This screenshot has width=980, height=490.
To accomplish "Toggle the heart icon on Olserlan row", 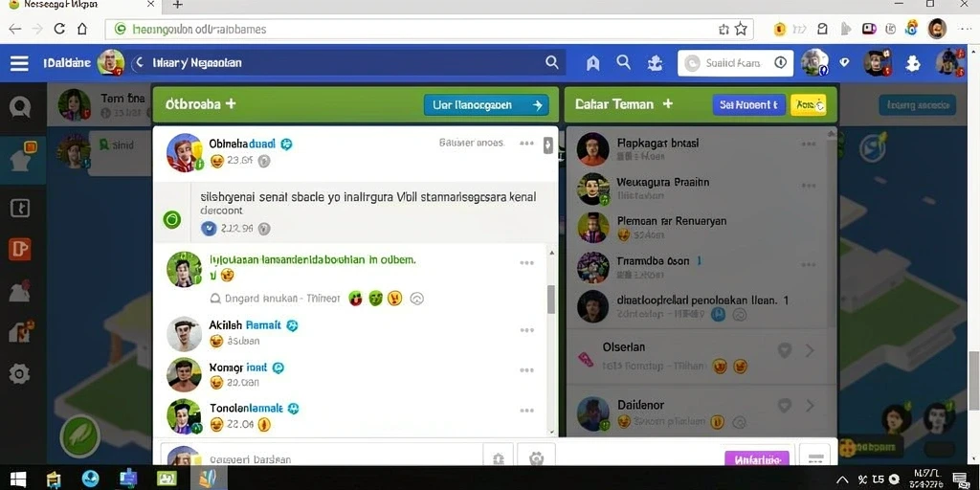I will coord(785,350).
